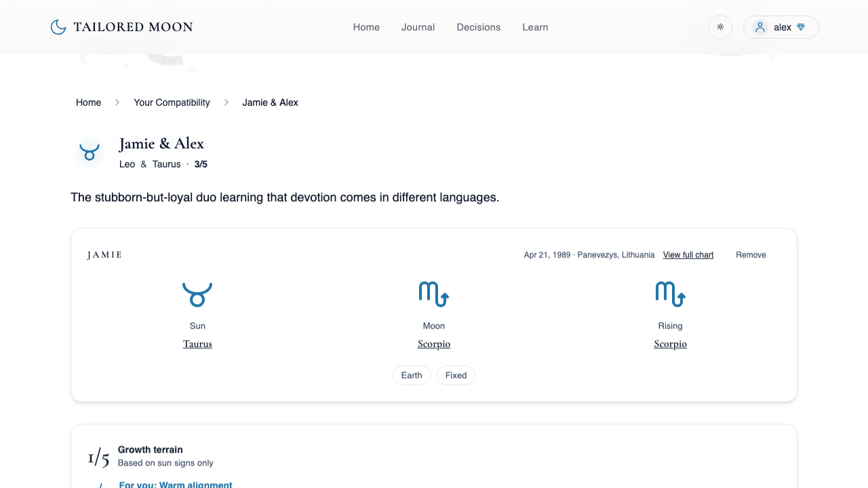The height and width of the screenshot is (488, 868).
Task: Navigate to Your Compatibility breadcrumb
Action: 172,102
